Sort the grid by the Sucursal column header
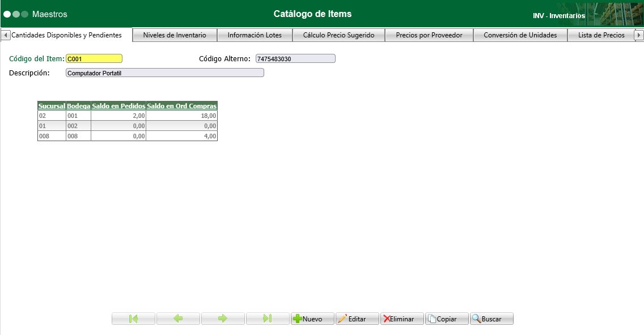This screenshot has width=644, height=335. click(51, 106)
